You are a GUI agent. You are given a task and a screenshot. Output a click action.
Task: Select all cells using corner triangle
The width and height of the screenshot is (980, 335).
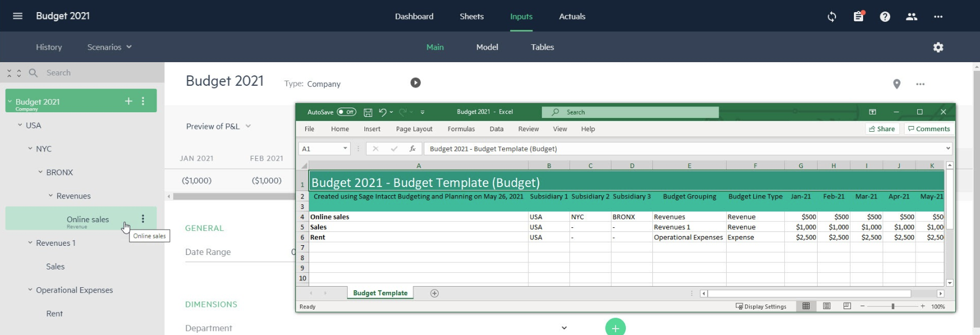click(x=303, y=166)
